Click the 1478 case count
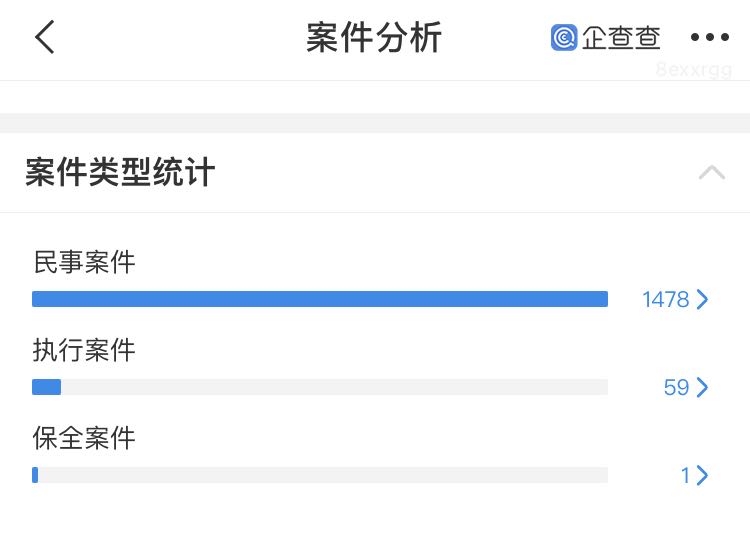The width and height of the screenshot is (750, 541). 665,299
